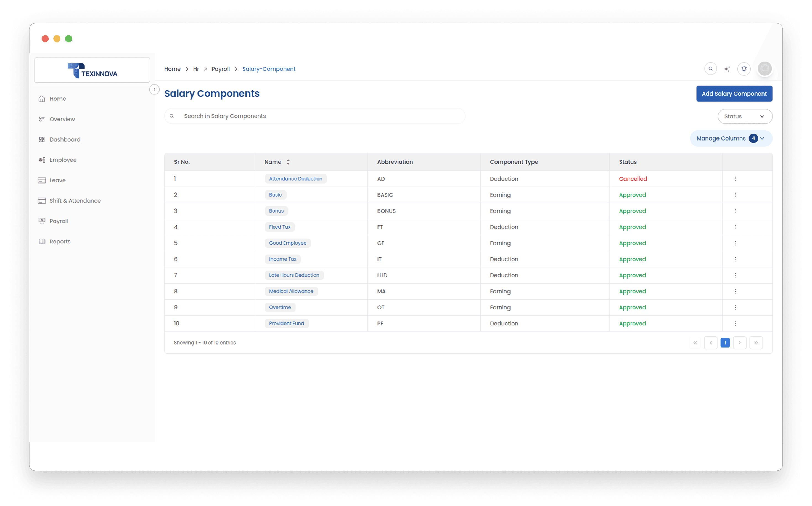The height and width of the screenshot is (506, 812).
Task: Open the Status filter dropdown
Action: (745, 116)
